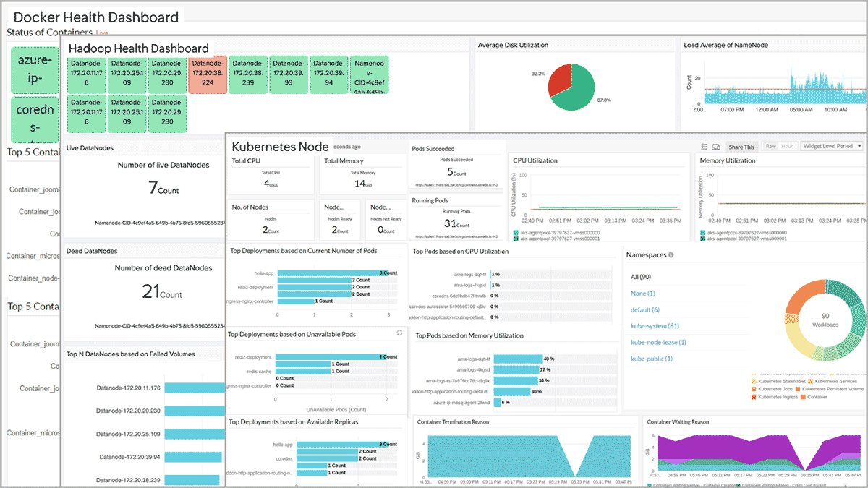Click the Namenode-CID status tile
868x488 pixels.
[x=369, y=74]
